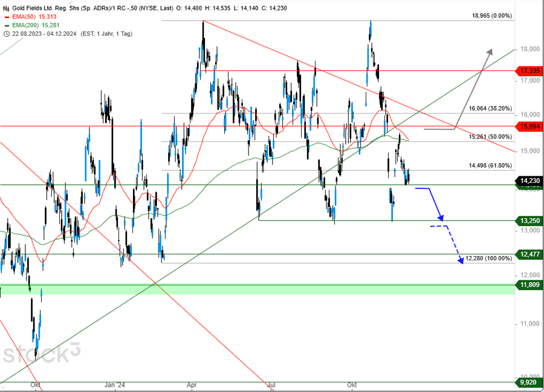
Task: Select the green 13,250 price tag
Action: click(529, 221)
